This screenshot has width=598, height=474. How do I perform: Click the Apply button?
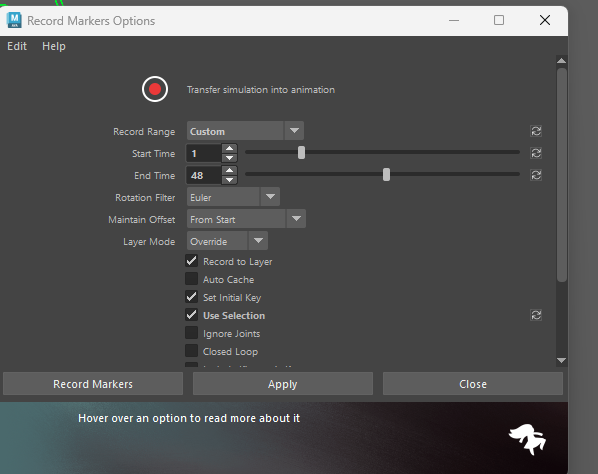[x=283, y=384]
